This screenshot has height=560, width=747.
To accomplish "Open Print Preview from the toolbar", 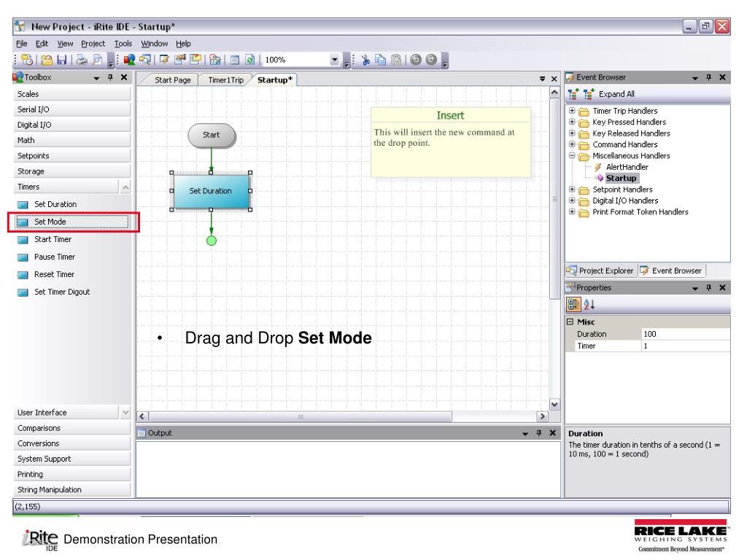I will click(97, 60).
